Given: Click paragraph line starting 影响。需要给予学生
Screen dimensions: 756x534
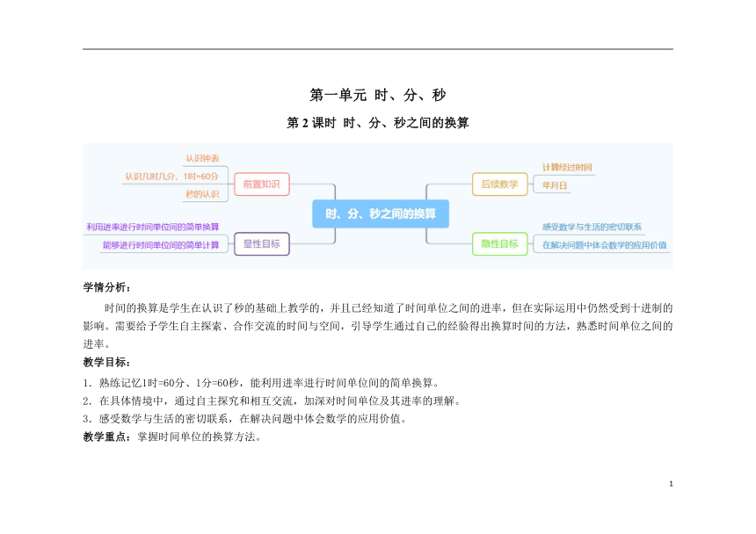Looking at the screenshot, I should [377, 326].
